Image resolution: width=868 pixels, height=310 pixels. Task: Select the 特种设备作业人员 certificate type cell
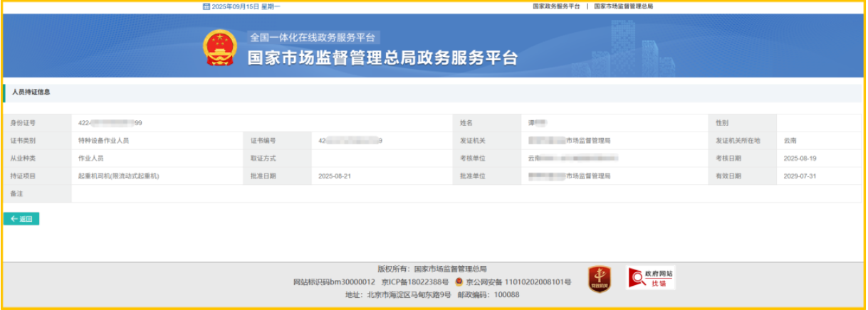(103, 141)
